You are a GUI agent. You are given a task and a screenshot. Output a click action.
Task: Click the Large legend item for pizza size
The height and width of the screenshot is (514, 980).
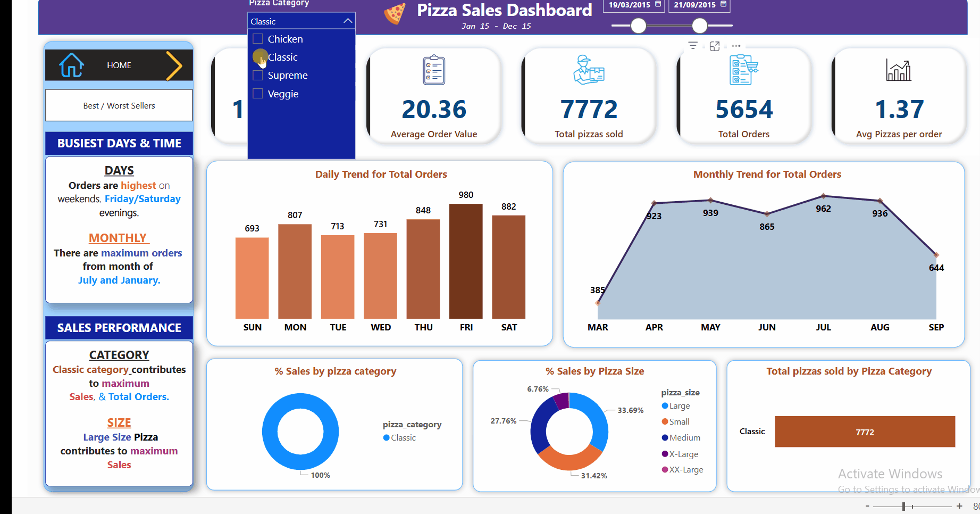678,405
